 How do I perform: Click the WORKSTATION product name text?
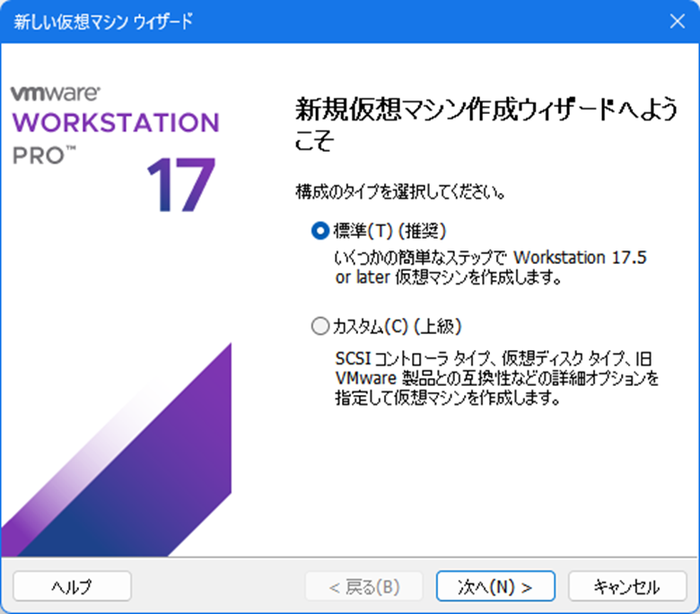[x=115, y=122]
